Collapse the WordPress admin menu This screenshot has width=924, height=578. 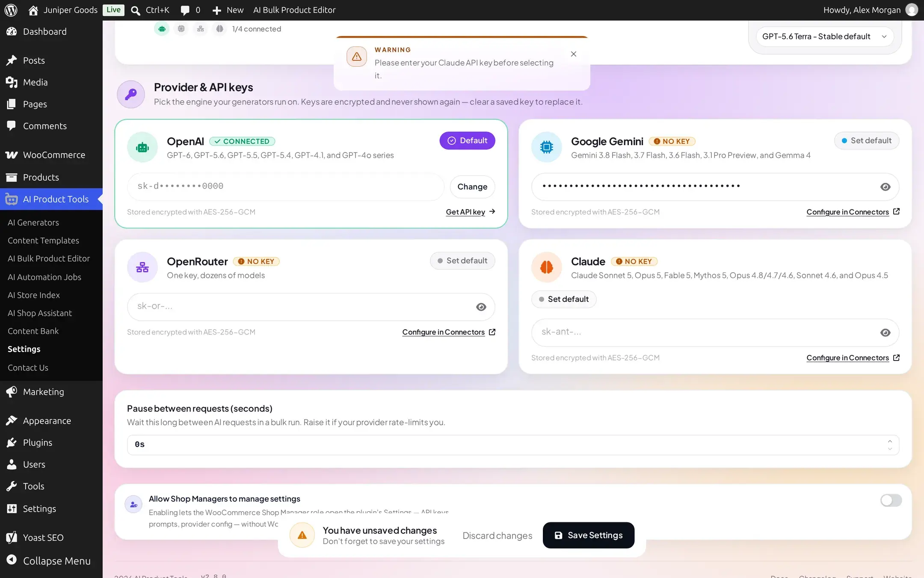point(51,561)
